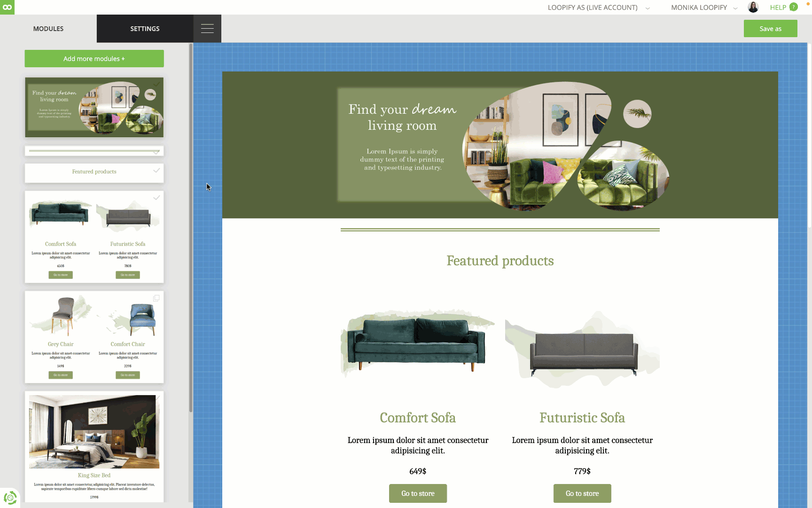812x508 pixels.
Task: Click the round palm leaf image in banner
Action: pyautogui.click(x=637, y=114)
